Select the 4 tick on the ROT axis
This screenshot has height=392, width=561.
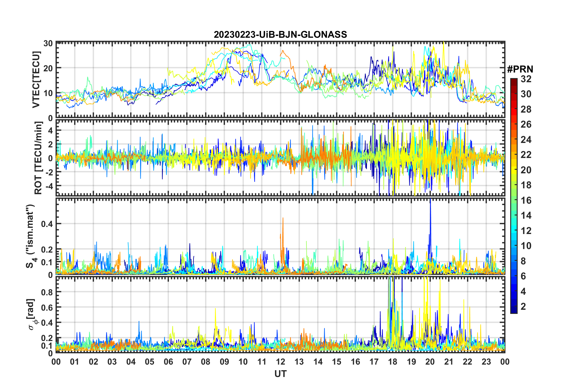click(x=50, y=131)
